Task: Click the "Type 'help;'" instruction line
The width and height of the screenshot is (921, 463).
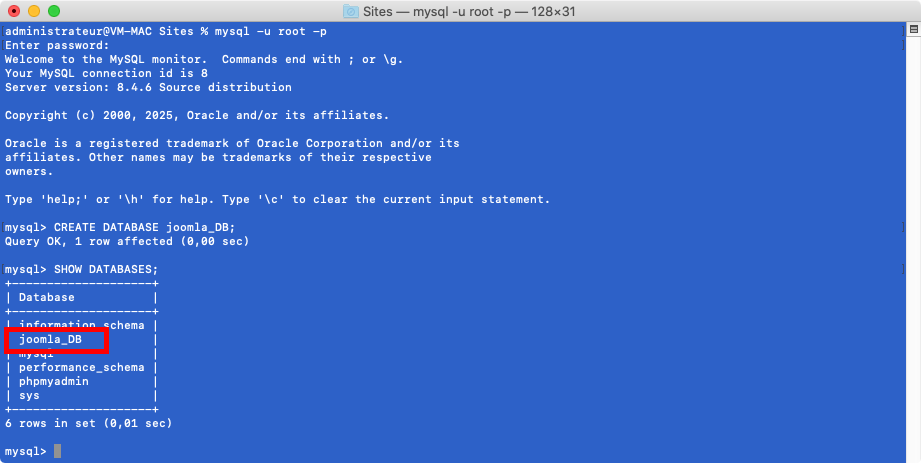Action: click(x=277, y=199)
